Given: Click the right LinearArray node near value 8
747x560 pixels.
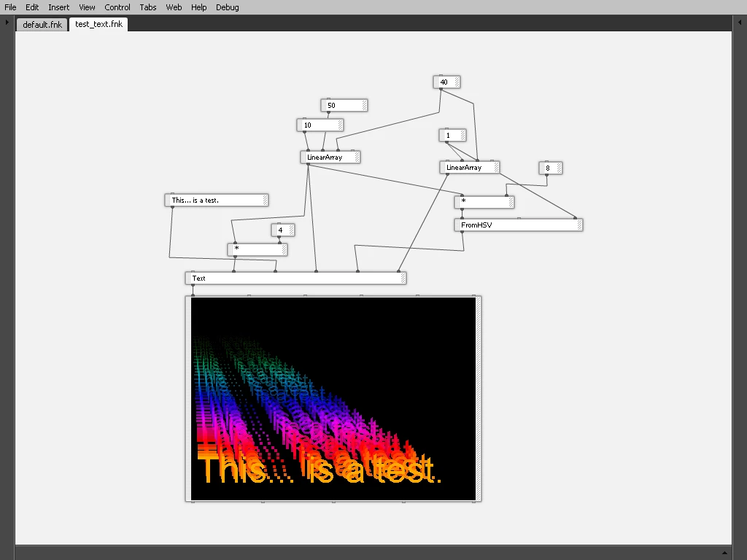Looking at the screenshot, I should pyautogui.click(x=469, y=167).
